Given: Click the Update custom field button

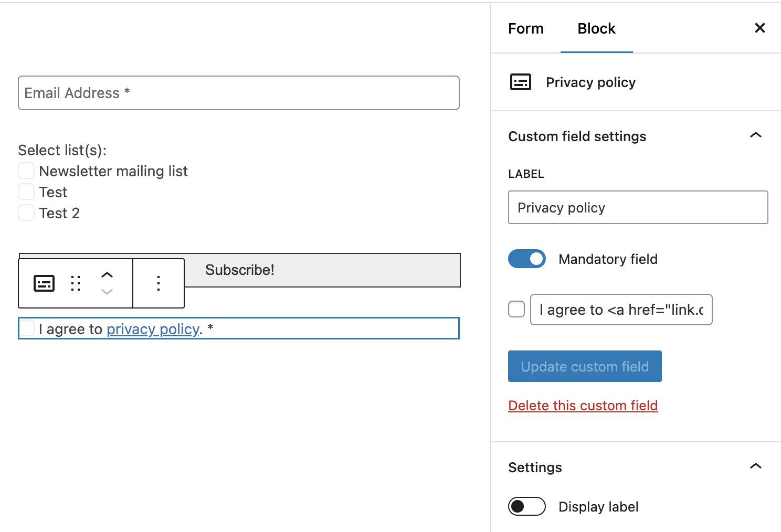Looking at the screenshot, I should pos(585,366).
